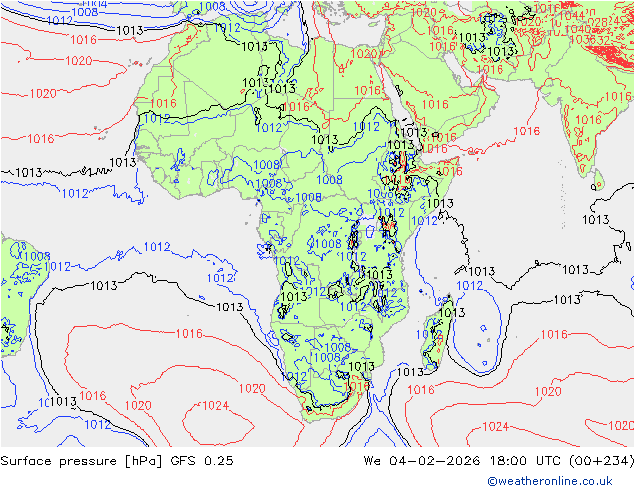The image size is (634, 490).
Task: Click the "Surface pressure [hPa] GFS 0.25" caption
Action: [117, 461]
